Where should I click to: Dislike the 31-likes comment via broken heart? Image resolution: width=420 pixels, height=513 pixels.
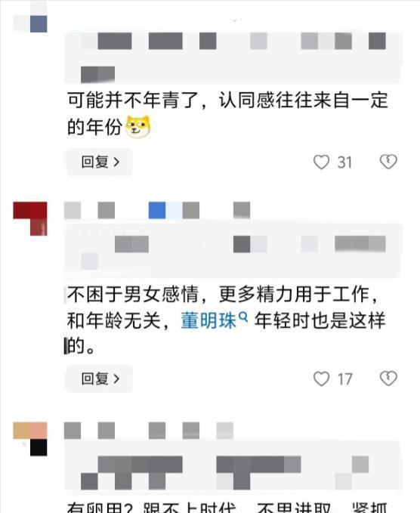click(x=388, y=162)
